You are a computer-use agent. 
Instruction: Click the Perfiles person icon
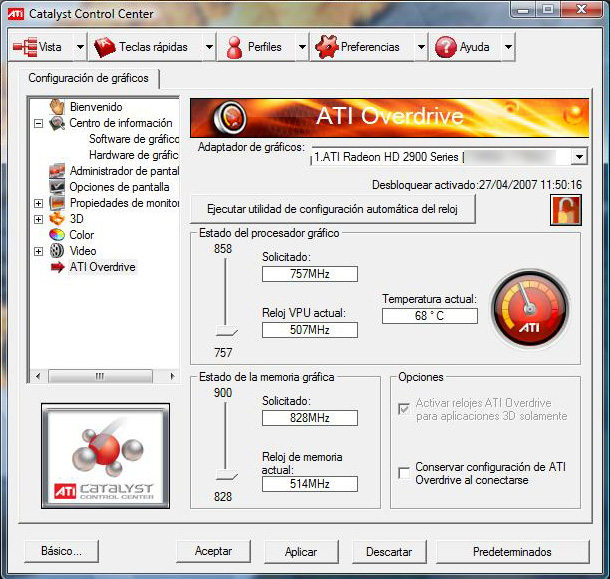click(235, 47)
